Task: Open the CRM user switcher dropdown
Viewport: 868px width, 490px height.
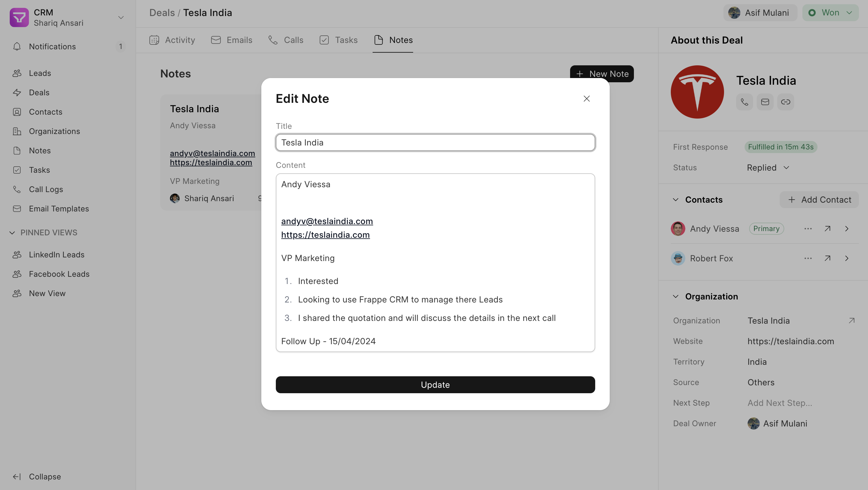Action: click(x=121, y=18)
